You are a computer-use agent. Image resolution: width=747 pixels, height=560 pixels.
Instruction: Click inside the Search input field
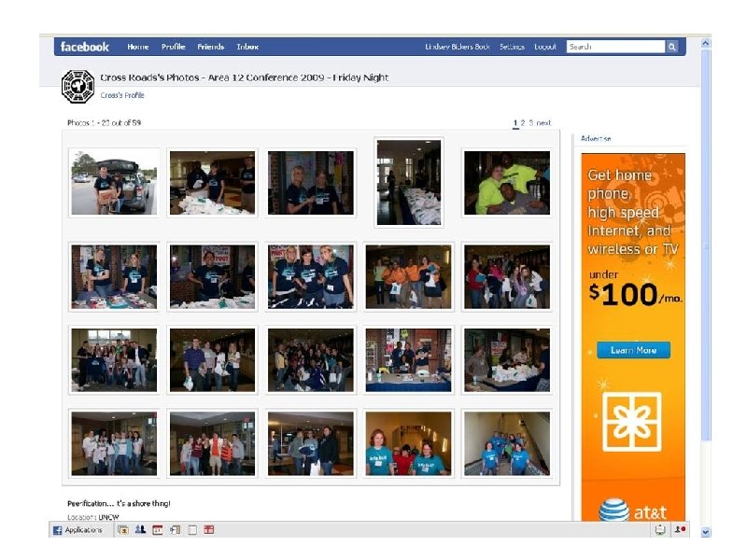pos(615,47)
